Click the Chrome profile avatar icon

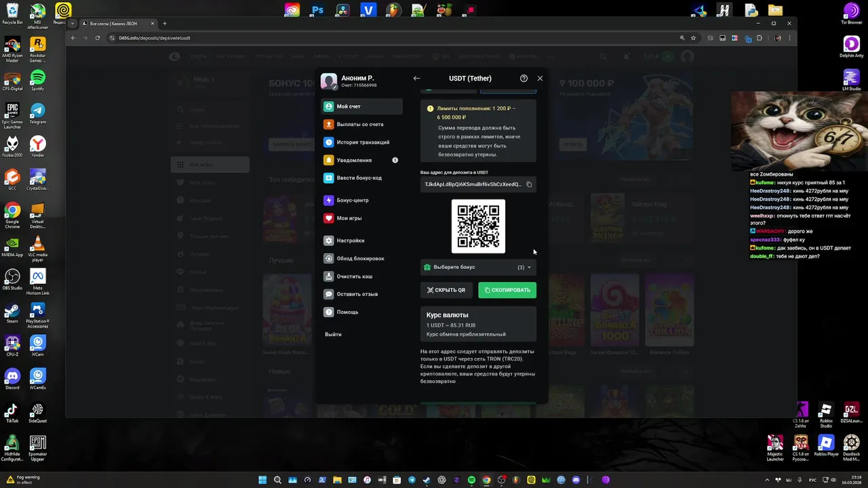click(x=778, y=38)
